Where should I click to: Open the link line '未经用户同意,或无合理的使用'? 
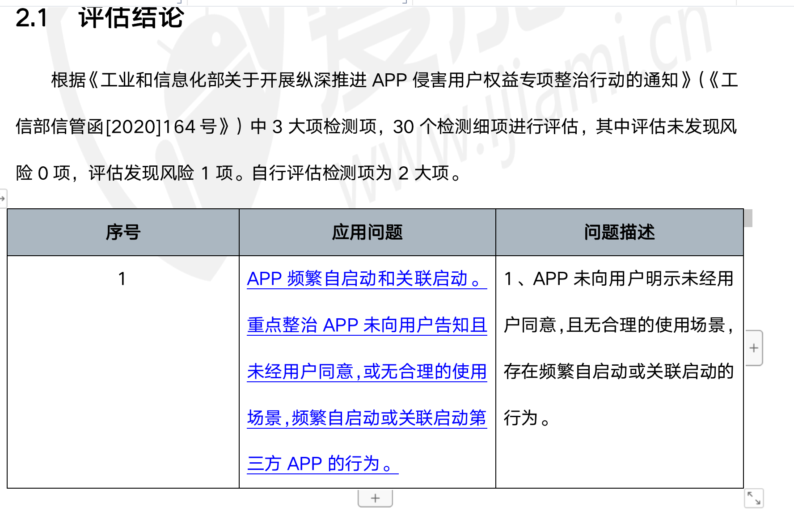point(367,372)
